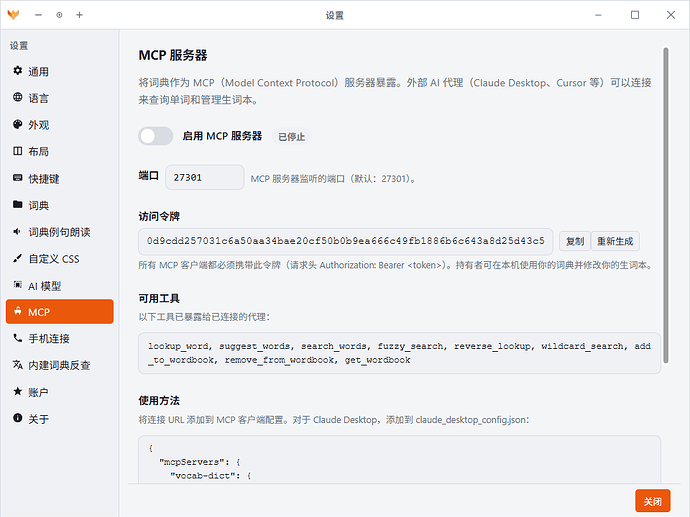Click the speaker icon for 词典例句朗读
The height and width of the screenshot is (517, 690).
click(18, 231)
